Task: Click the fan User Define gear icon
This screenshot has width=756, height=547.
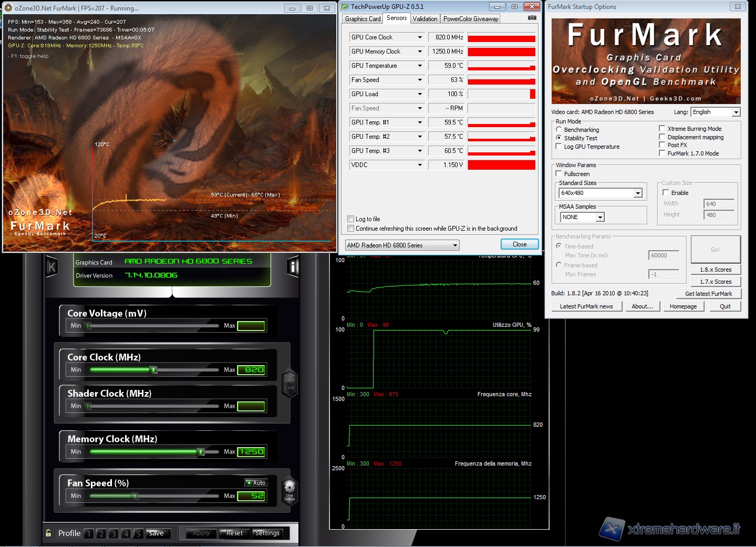Action: coord(289,489)
